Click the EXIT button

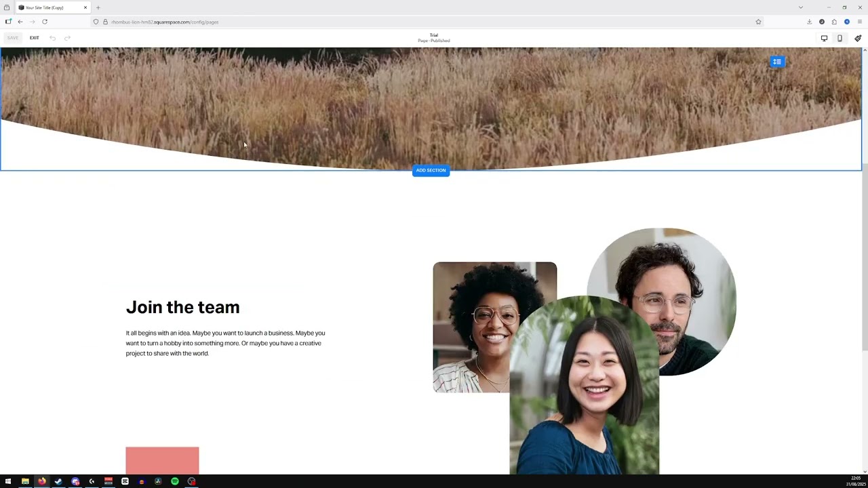[x=34, y=38]
